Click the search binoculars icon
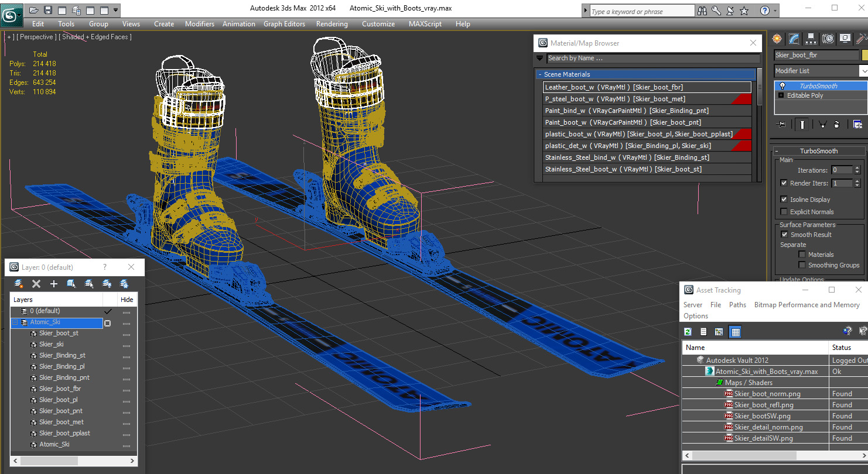The image size is (868, 474). [x=703, y=11]
